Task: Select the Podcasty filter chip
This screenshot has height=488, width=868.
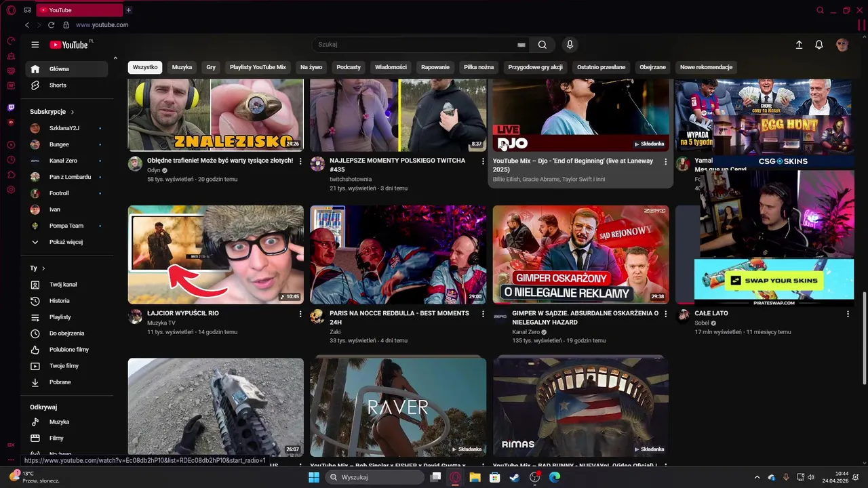Action: click(x=349, y=67)
